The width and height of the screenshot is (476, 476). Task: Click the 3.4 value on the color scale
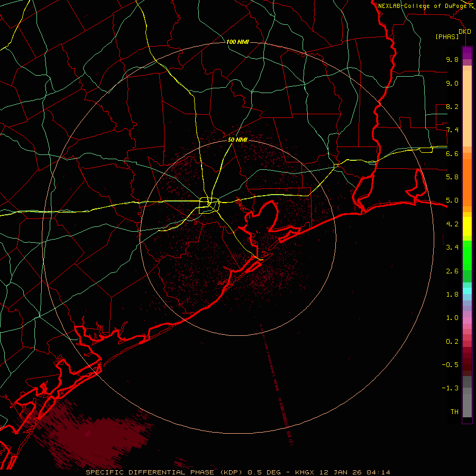pos(452,248)
